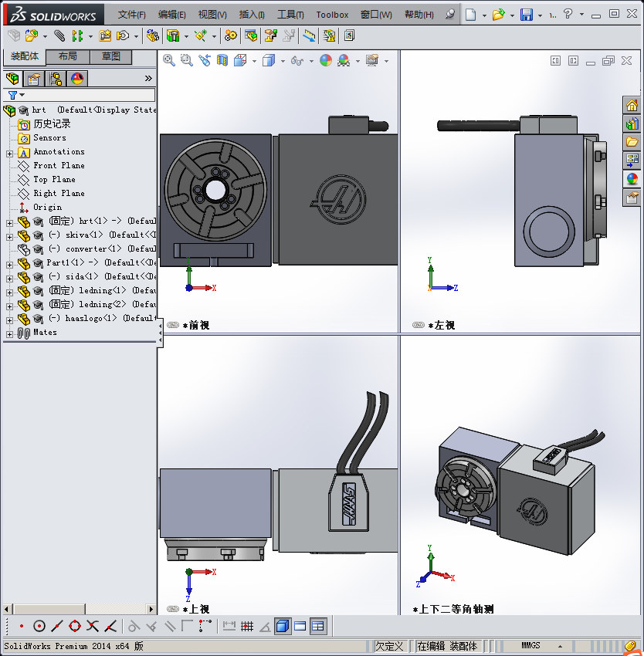This screenshot has width=644, height=656.
Task: Select the converter<1> component row
Action: click(86, 249)
